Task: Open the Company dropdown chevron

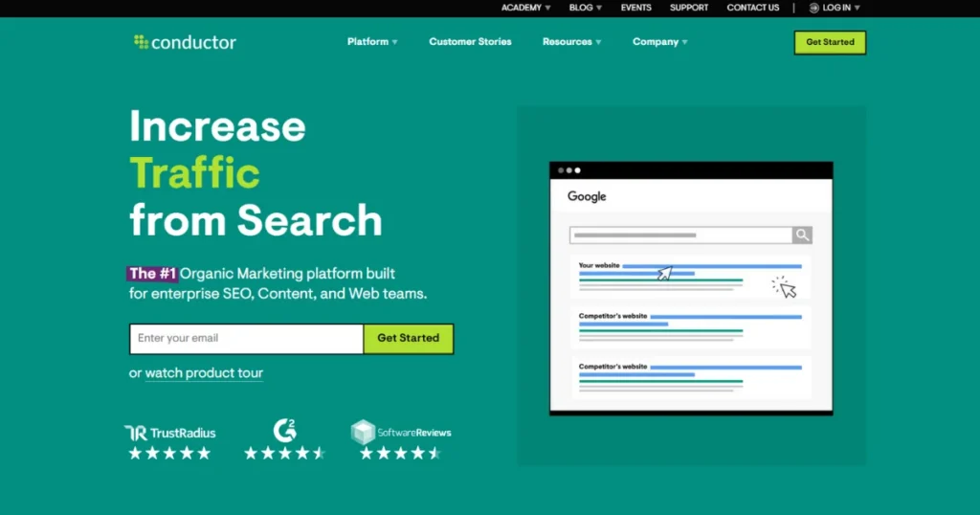Action: tap(684, 42)
